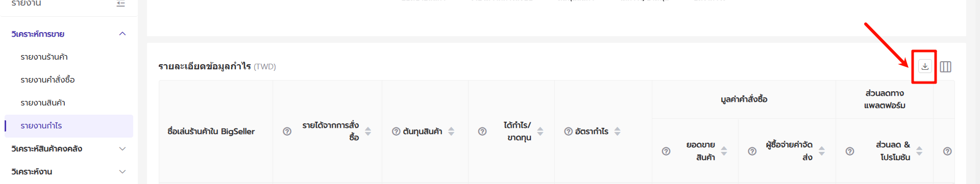Click help icon beside รายได้จากการสั่งซื้อ
Viewport: 980px width, 184px height.
pyautogui.click(x=287, y=132)
